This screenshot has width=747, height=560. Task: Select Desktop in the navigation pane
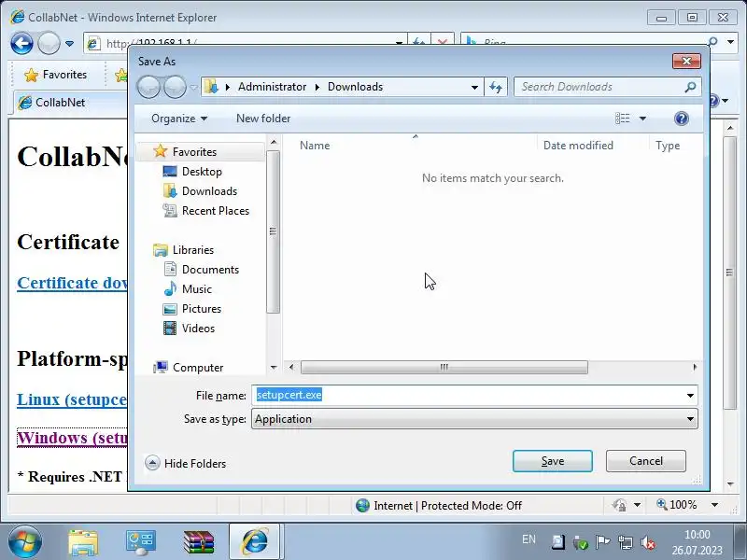point(202,172)
